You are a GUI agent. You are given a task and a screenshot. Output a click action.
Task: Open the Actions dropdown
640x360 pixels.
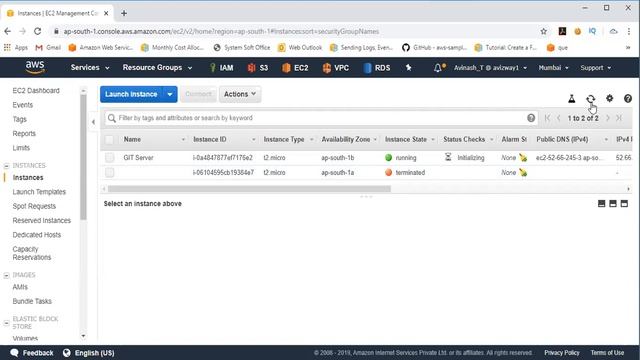(x=240, y=94)
